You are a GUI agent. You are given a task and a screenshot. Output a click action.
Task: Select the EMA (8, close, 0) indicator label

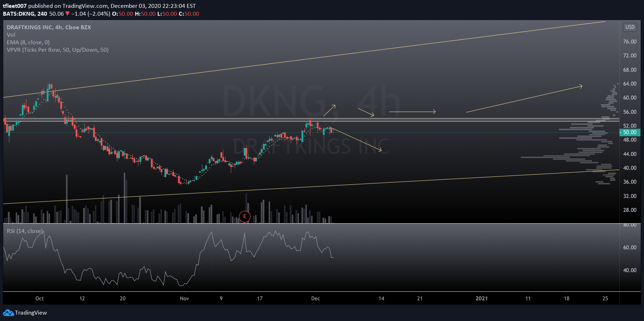tap(28, 42)
